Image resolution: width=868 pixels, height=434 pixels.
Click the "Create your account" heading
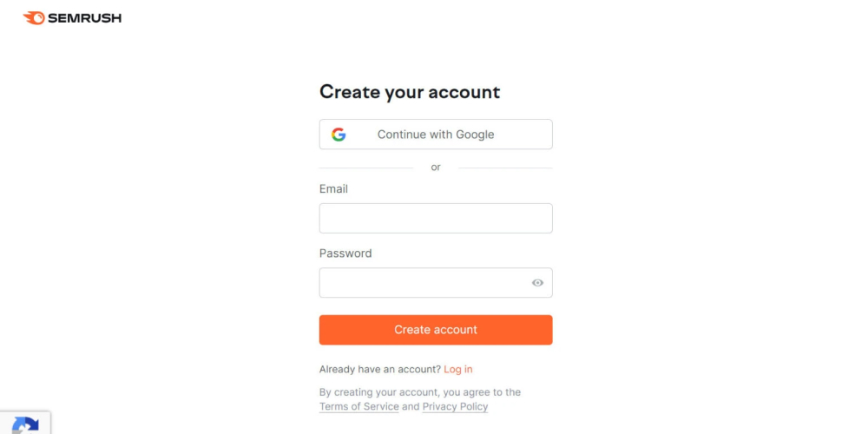point(410,92)
